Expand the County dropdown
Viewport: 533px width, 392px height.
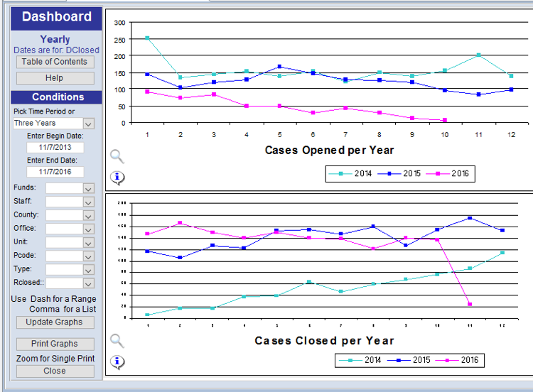[x=88, y=215]
